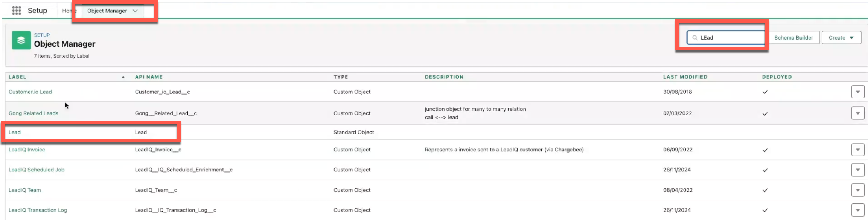868x220 pixels.
Task: Click the LeadIQ Invoice deployed checkmark
Action: click(765, 150)
